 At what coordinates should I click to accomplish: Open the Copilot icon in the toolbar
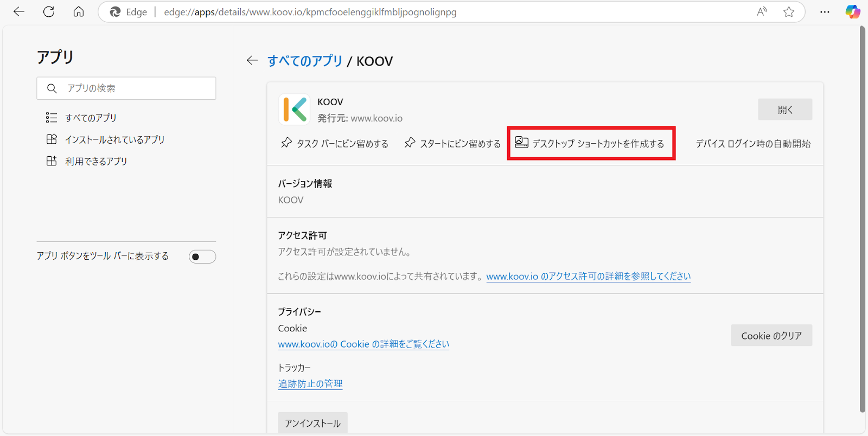[x=853, y=12]
